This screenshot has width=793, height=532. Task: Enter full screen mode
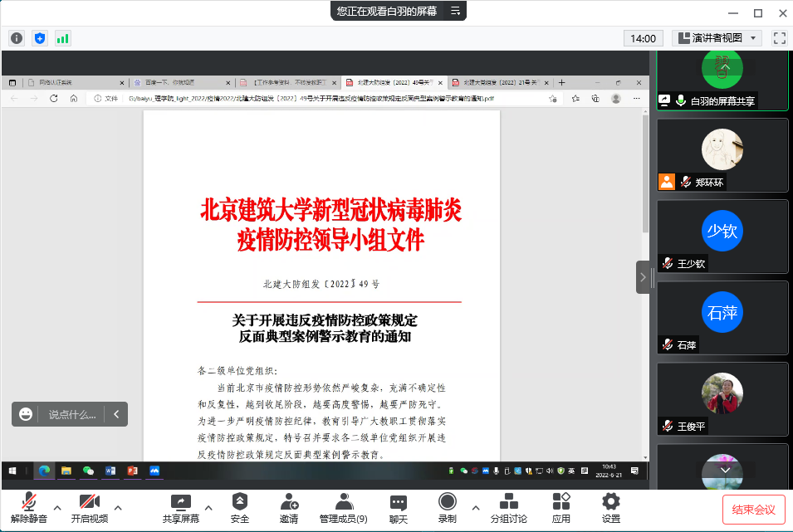(x=779, y=38)
